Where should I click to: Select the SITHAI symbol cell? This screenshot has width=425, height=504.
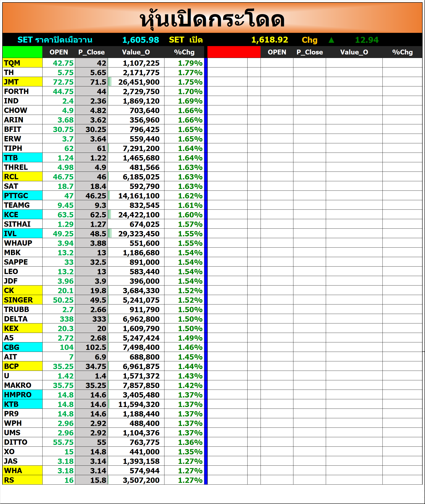point(22,224)
